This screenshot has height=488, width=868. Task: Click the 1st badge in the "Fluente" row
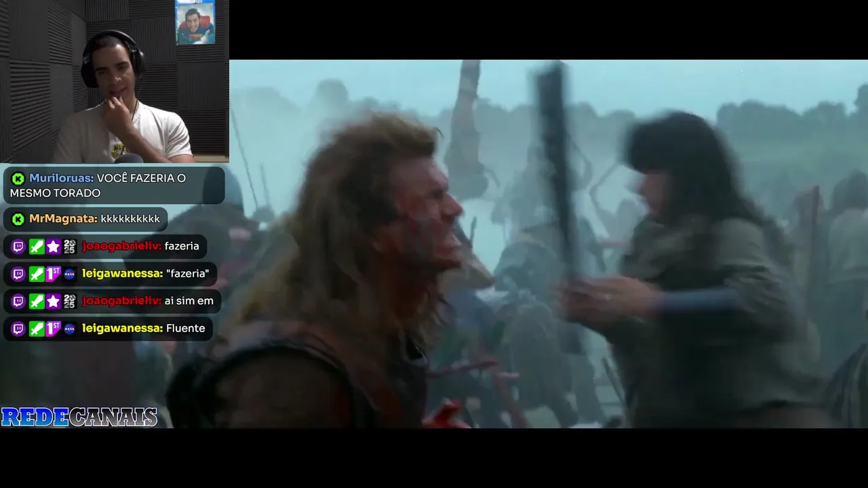point(53,329)
